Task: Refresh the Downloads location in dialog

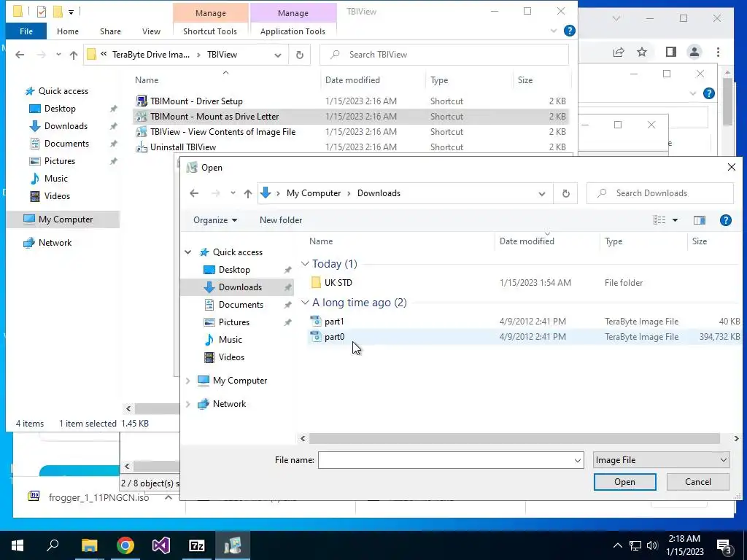Action: click(565, 193)
